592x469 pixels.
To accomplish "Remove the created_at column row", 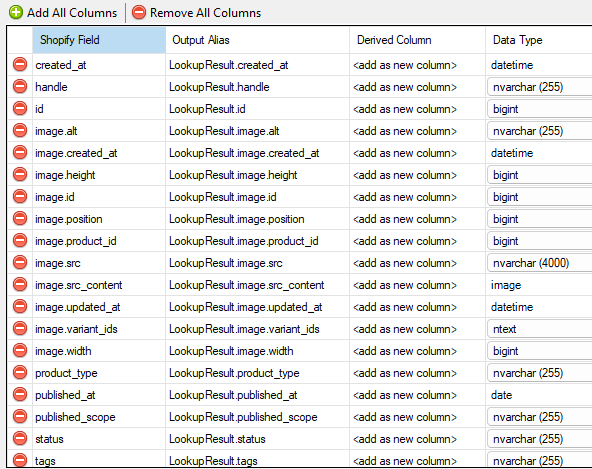I will coord(20,65).
